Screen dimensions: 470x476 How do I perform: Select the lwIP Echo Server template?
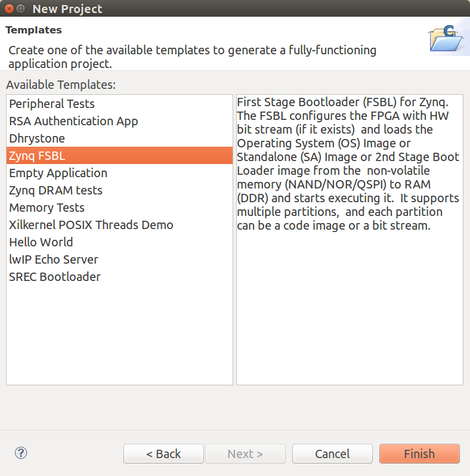point(54,259)
